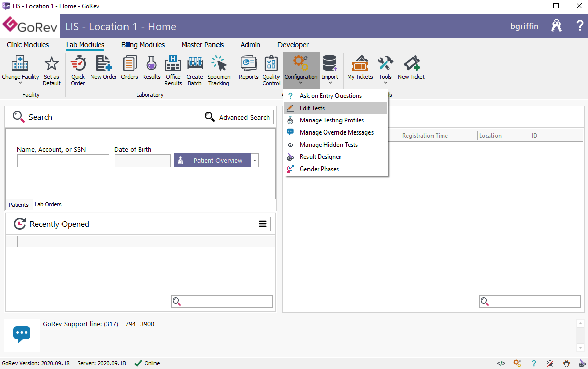Click the question mark icon in status bar
588x369 pixels.
pos(534,363)
